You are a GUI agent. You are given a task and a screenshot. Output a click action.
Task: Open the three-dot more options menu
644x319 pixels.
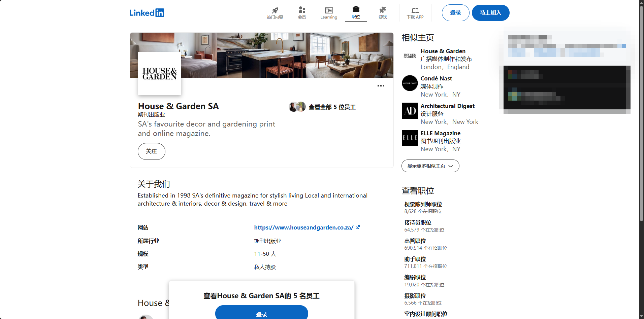[x=381, y=86]
